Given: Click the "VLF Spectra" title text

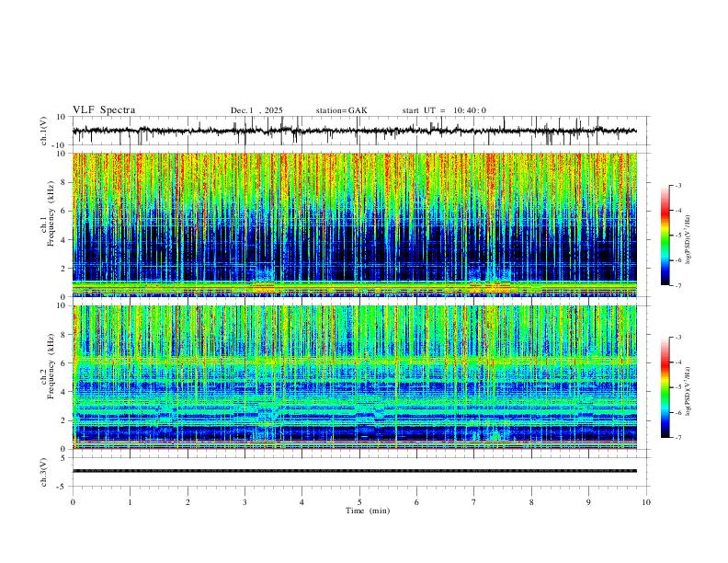Looking at the screenshot, I should pos(104,110).
